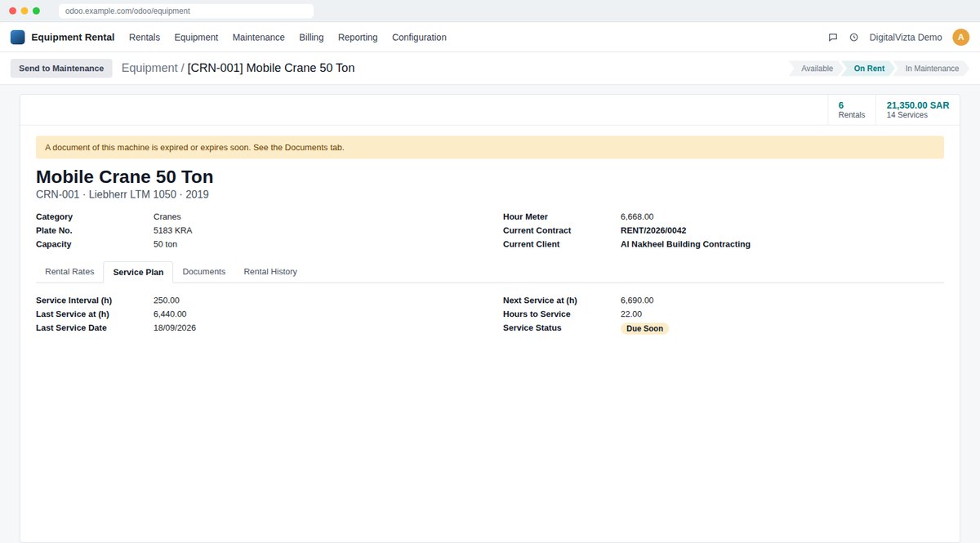This screenshot has height=543, width=980.
Task: Click Send to Maintenance button
Action: click(61, 69)
